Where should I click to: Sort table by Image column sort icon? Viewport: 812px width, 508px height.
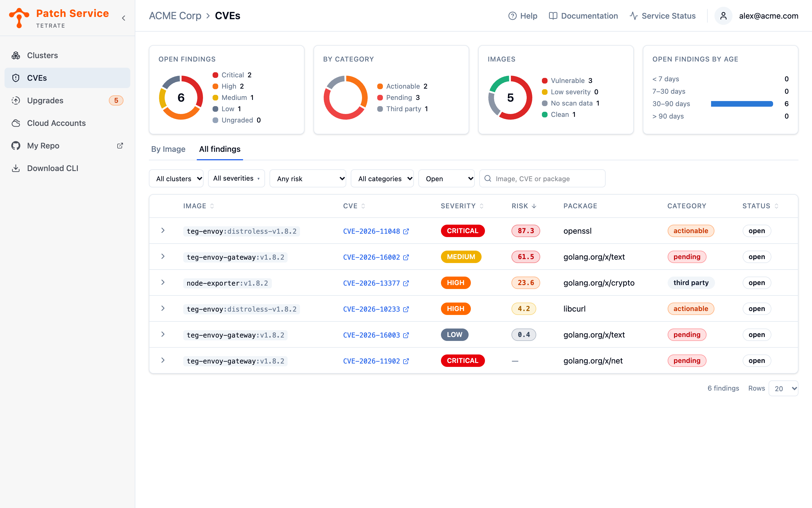point(212,206)
